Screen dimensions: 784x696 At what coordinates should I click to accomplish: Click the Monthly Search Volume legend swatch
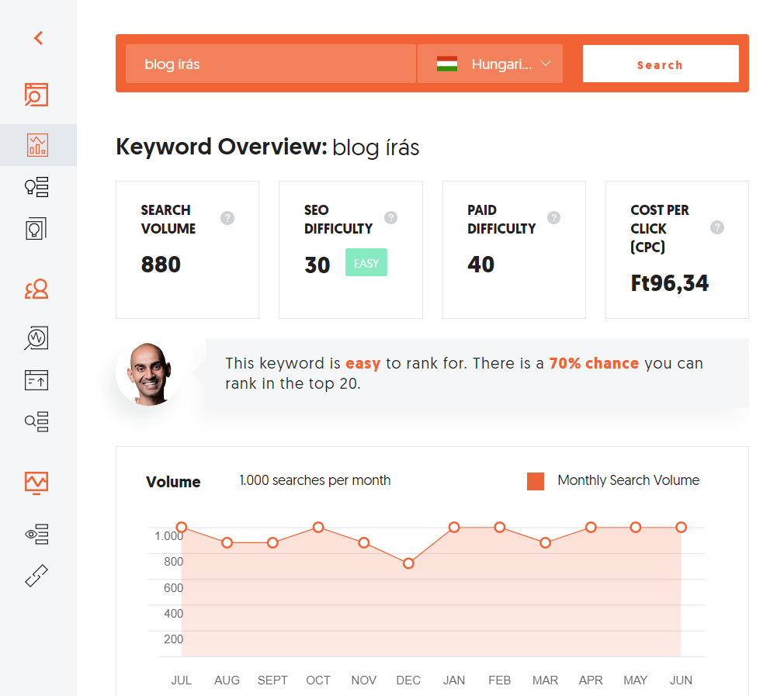[536, 481]
